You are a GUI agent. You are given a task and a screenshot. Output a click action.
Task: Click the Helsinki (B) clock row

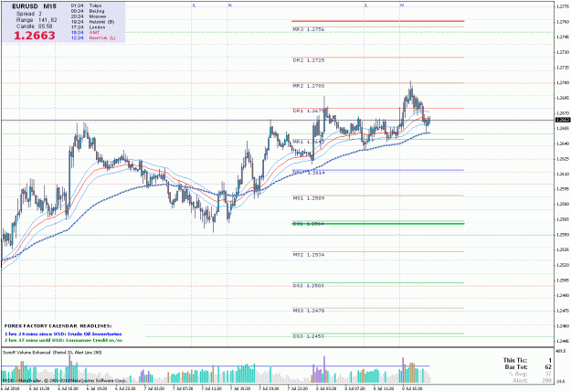[x=92, y=22]
